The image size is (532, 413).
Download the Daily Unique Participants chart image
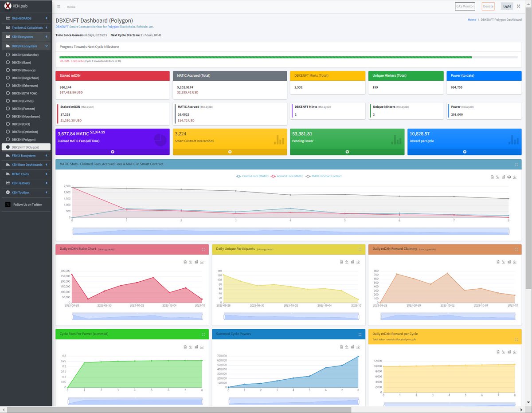358,262
